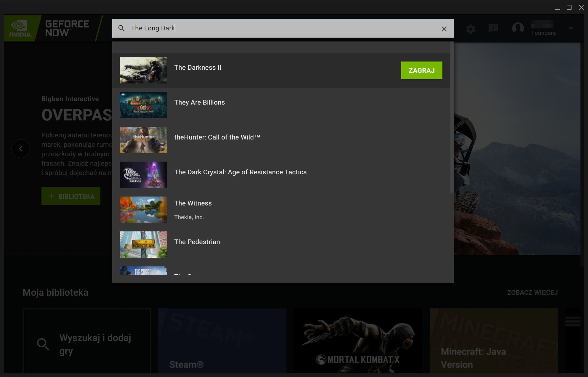Add Overpass to BIBLIOTEKA
Viewport: 588px width, 377px height.
[71, 196]
